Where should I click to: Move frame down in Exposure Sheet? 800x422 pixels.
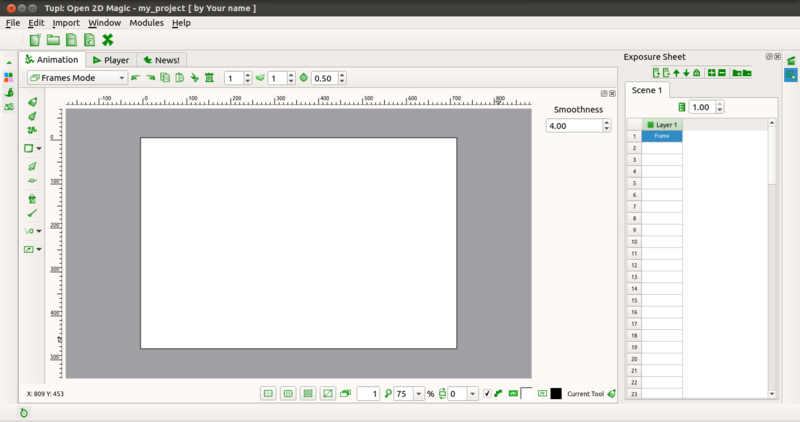[x=686, y=73]
